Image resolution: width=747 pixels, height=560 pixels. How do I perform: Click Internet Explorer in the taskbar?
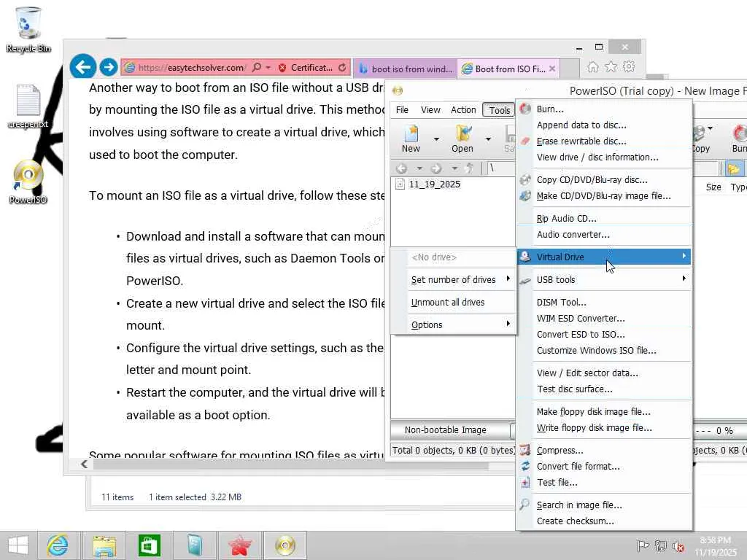(x=57, y=545)
